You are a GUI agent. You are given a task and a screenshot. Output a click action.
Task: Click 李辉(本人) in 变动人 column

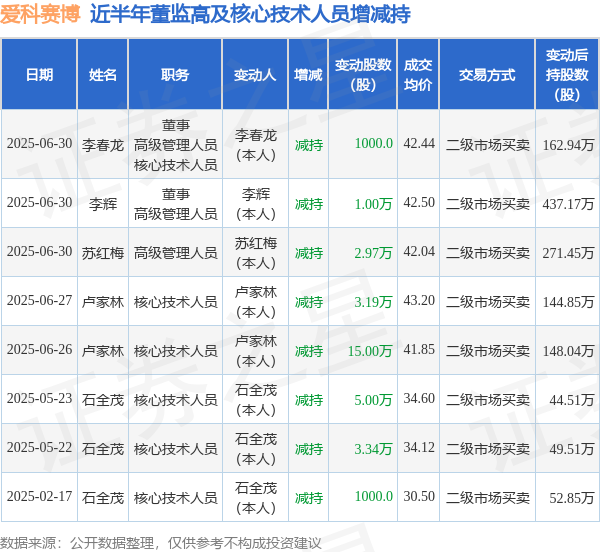pos(256,204)
